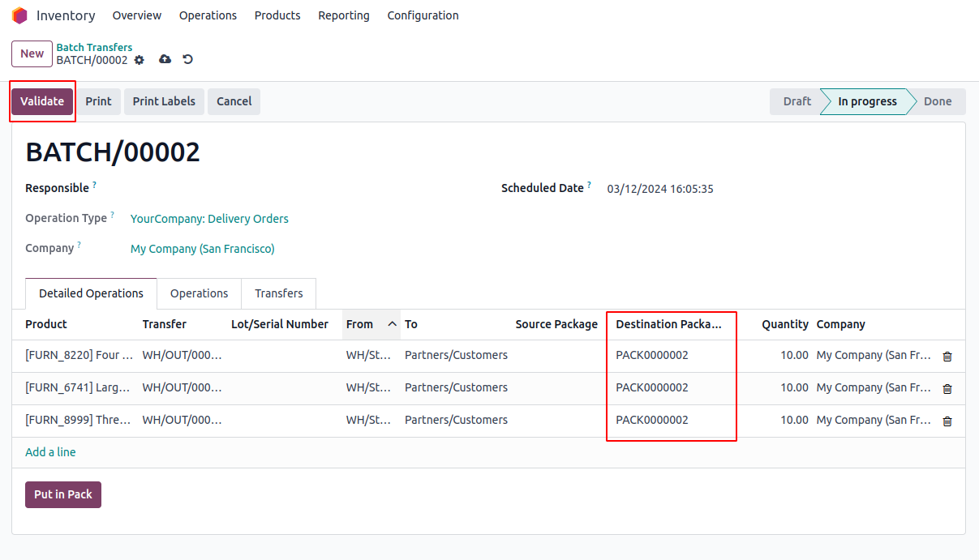The image size is (979, 560).
Task: Set the status to Done
Action: 937,101
